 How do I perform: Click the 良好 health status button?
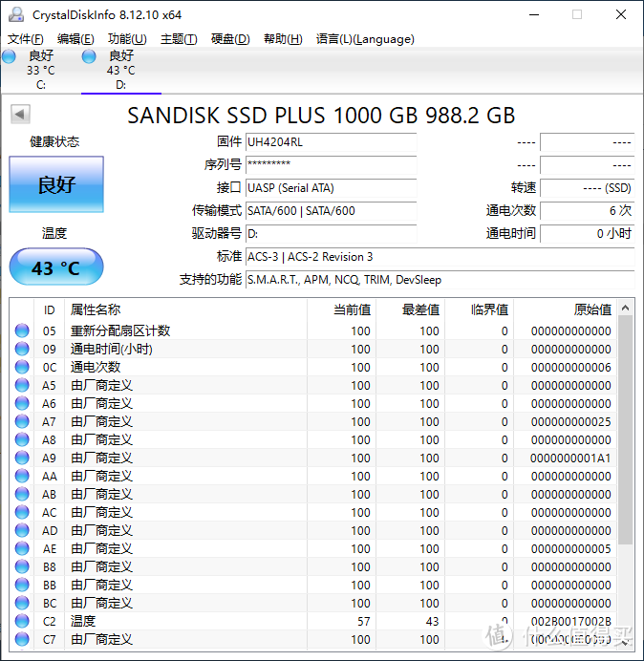56,184
